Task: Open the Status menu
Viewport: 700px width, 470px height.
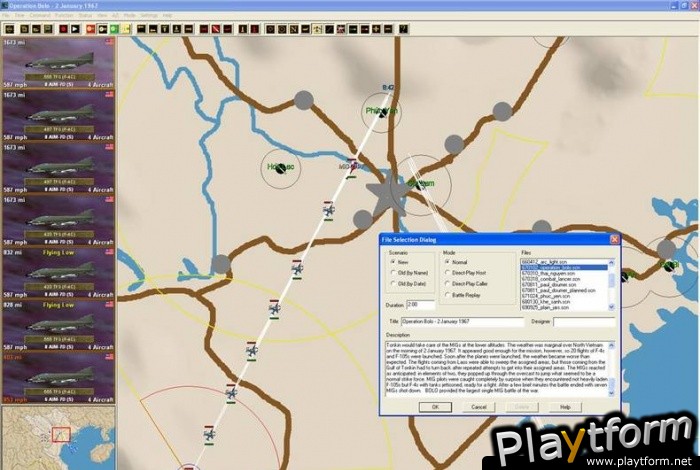Action: 85,16
